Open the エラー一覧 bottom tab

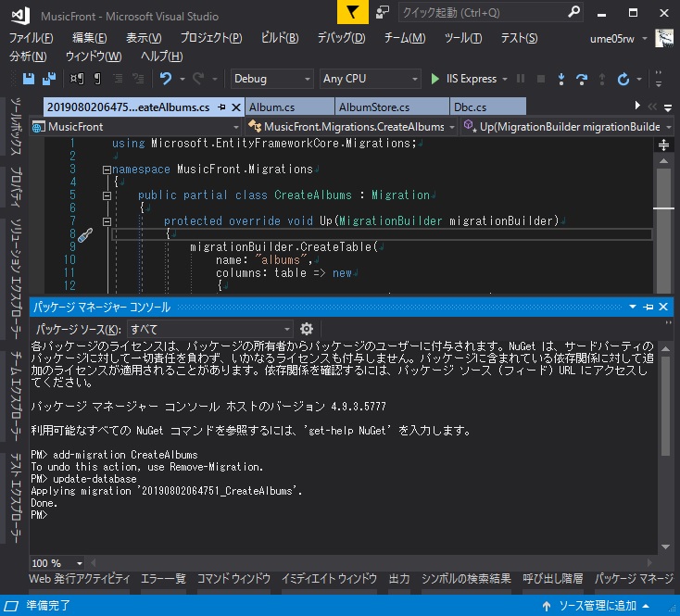point(163,579)
